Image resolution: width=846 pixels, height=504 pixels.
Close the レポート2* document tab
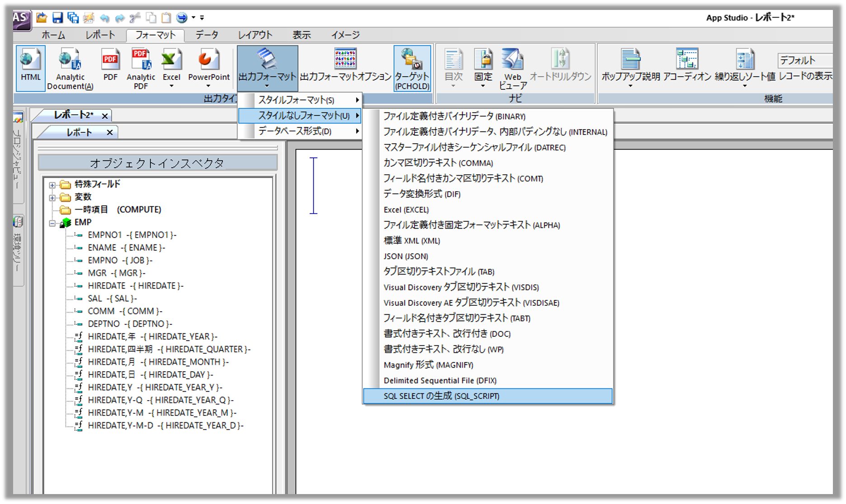click(105, 116)
